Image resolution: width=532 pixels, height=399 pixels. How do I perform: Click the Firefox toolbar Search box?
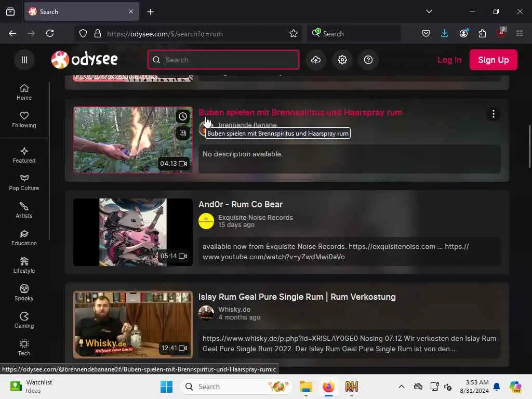point(354,34)
